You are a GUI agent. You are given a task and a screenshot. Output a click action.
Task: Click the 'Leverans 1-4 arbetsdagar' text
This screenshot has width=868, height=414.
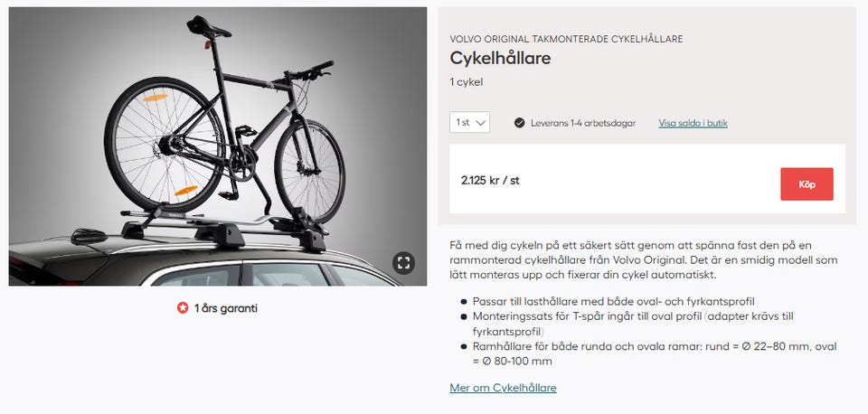tap(583, 123)
